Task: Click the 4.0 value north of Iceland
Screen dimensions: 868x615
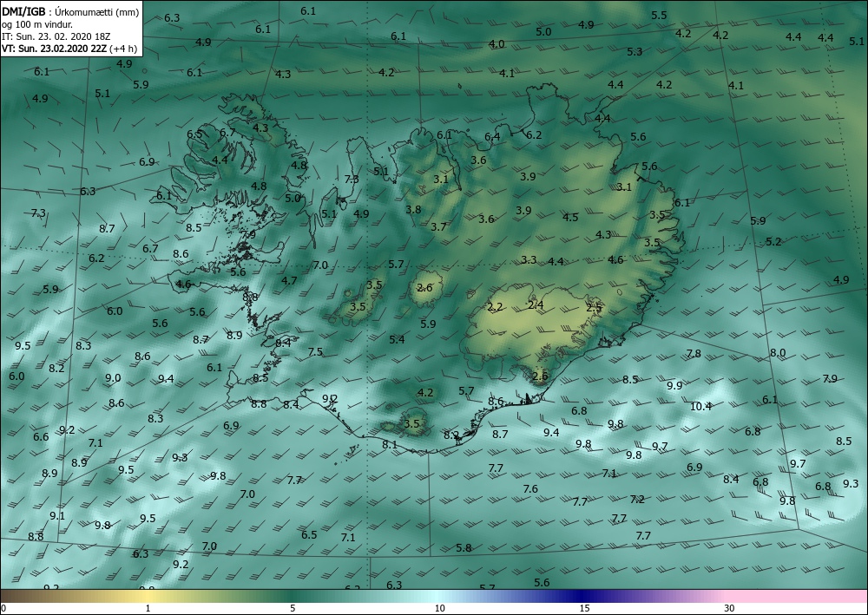Action: click(496, 43)
